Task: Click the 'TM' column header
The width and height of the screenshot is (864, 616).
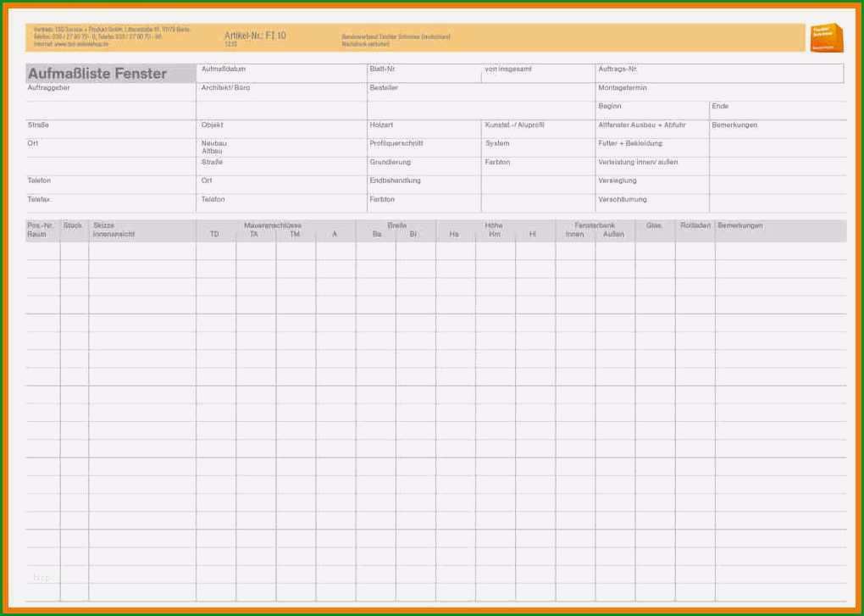Action: click(295, 234)
